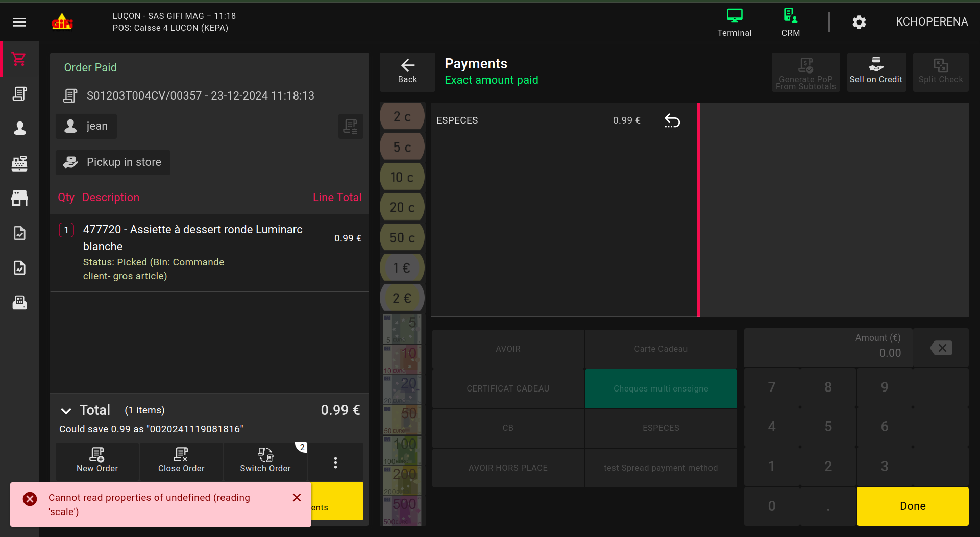980x537 pixels.
Task: Select AVOIR payment method
Action: click(508, 349)
